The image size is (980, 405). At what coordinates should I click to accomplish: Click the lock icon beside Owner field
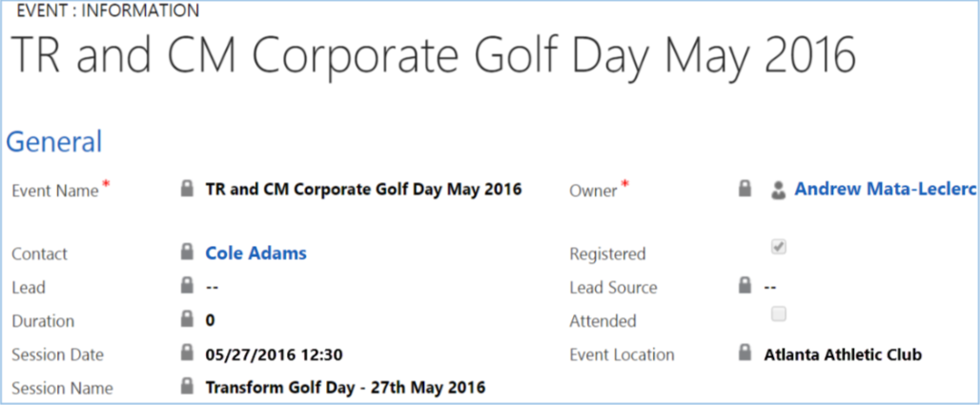point(745,189)
